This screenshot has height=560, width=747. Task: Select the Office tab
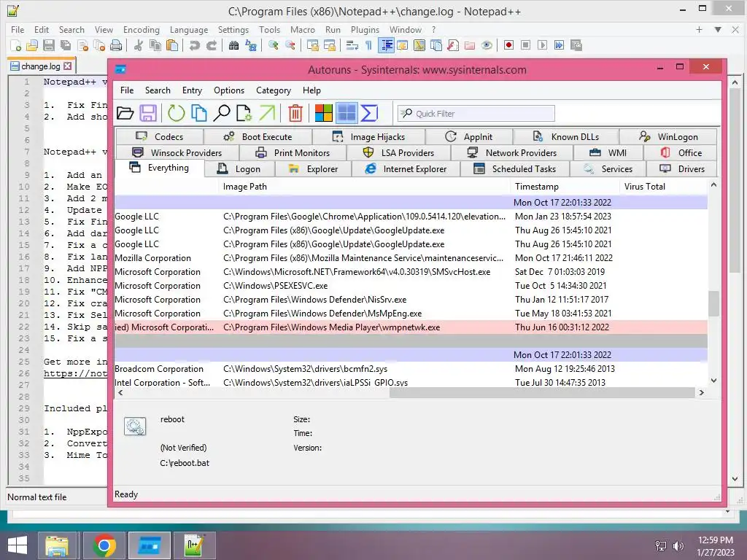pos(681,153)
